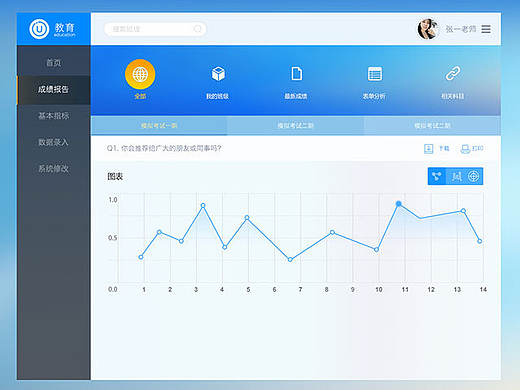Screen dimensions: 520x390
Task: Click the lowest data point near 7
Action: pyautogui.click(x=290, y=259)
